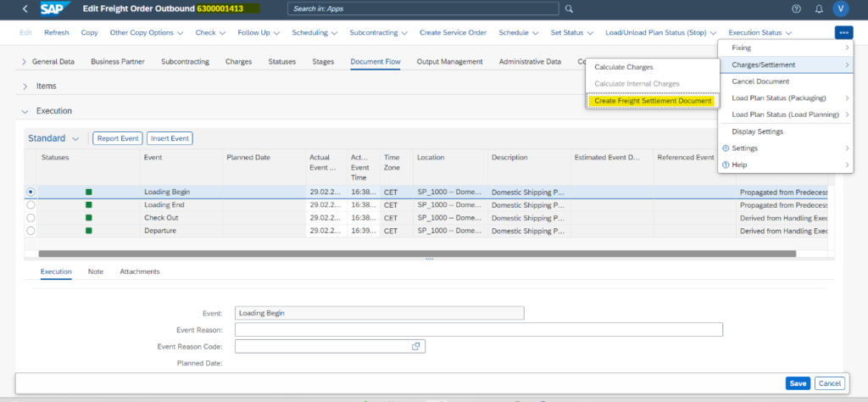Choose Create Freight Settlement Document

(x=653, y=101)
